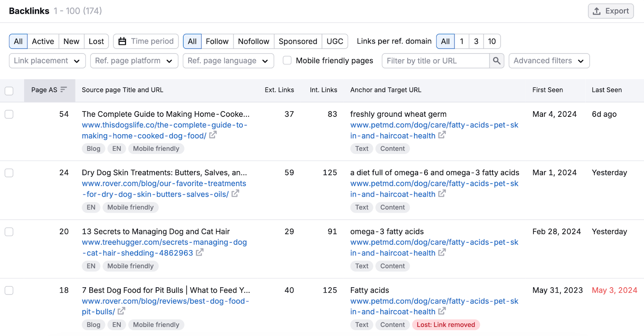Click the title 13 Secrets to Managing Dog and Cat Hair
Screen dimensions: 644x336
point(156,232)
